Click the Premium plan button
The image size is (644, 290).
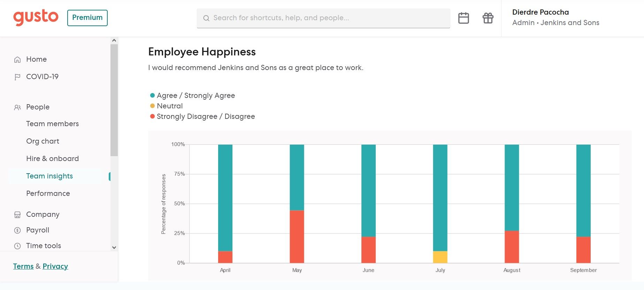[x=87, y=18]
